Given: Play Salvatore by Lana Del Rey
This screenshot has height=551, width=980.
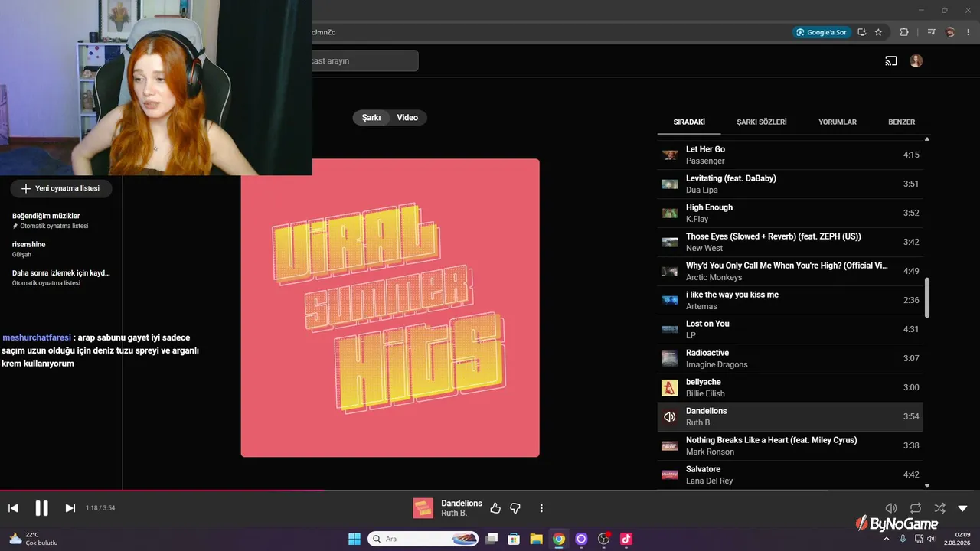Looking at the screenshot, I should coord(790,474).
